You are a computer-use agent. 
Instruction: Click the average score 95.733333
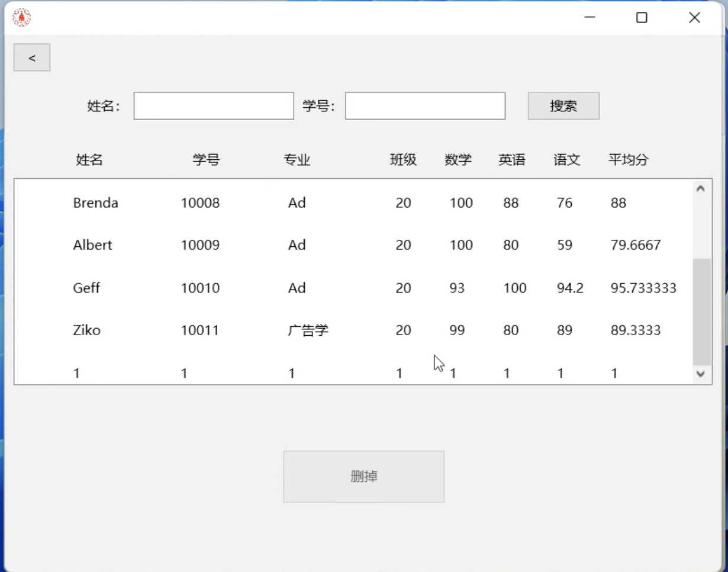[643, 288]
